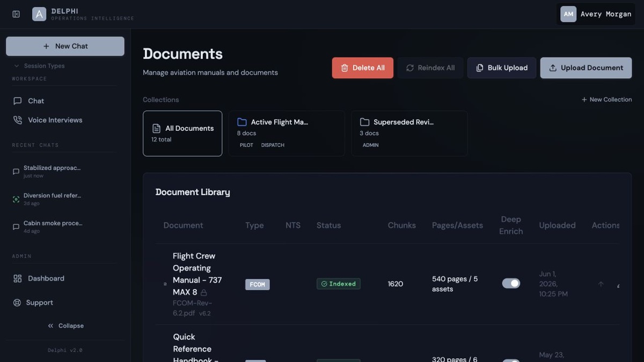This screenshot has width=644, height=362.
Task: Open the Superseded Revi… collection
Action: [x=409, y=134]
